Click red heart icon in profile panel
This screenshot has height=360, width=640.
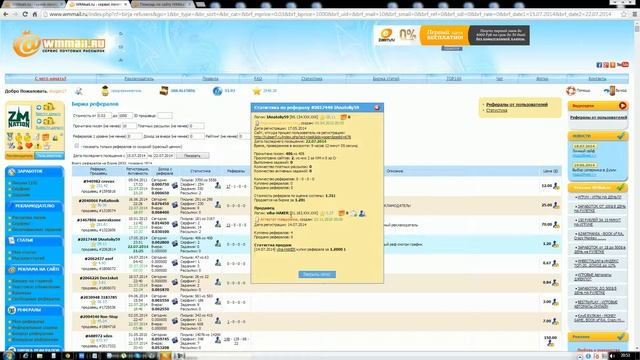(29, 146)
